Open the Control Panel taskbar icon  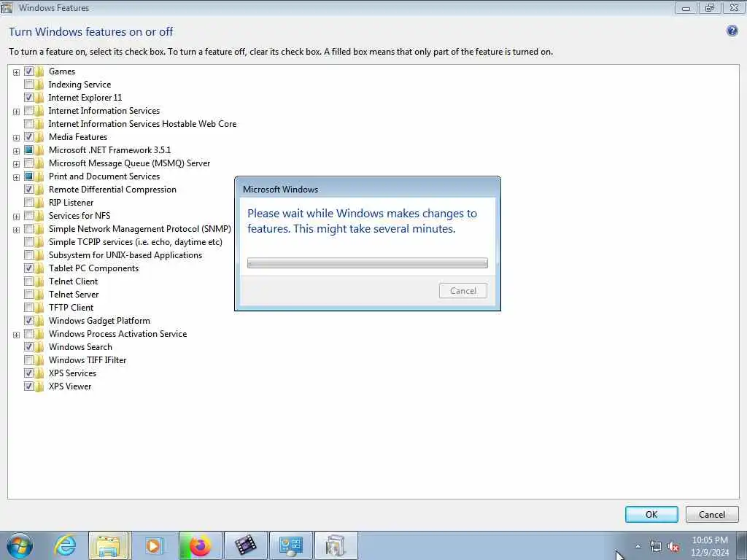291,545
